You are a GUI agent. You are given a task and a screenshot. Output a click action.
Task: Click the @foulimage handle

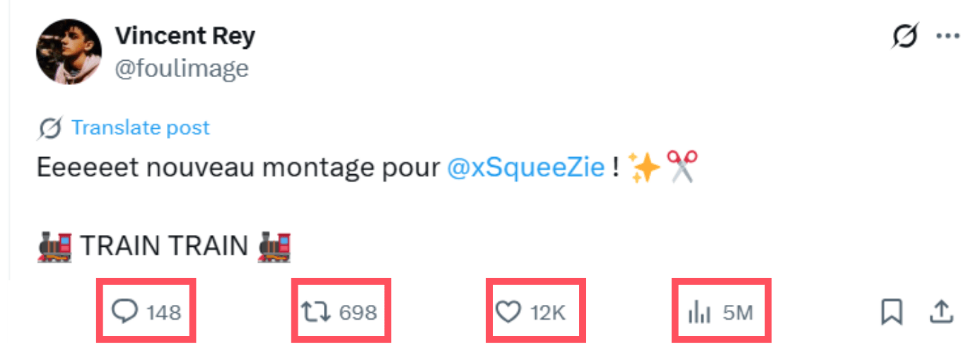[x=182, y=69]
